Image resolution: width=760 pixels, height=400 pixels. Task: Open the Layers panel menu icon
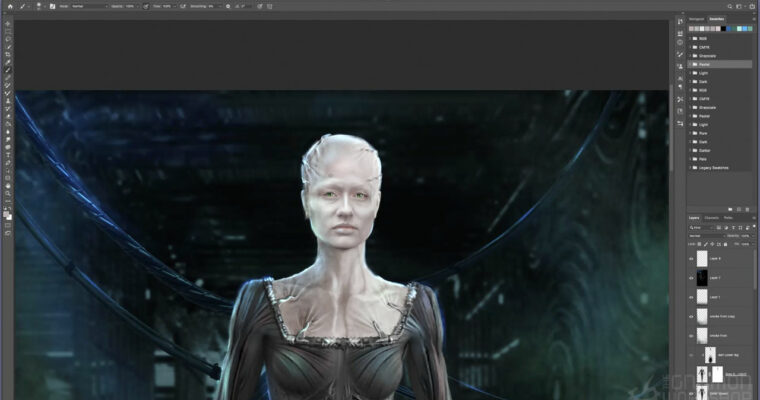754,218
